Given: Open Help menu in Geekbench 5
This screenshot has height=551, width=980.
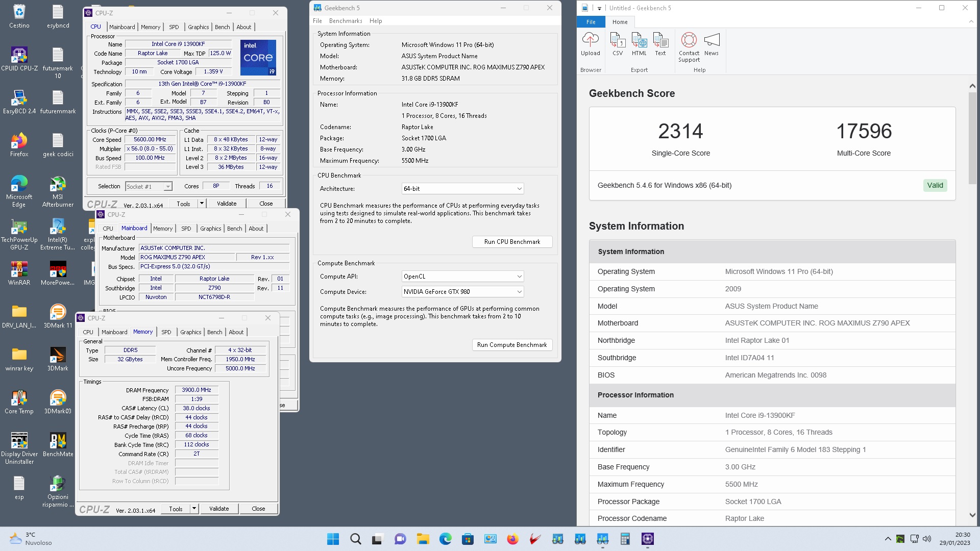Looking at the screenshot, I should pyautogui.click(x=376, y=21).
